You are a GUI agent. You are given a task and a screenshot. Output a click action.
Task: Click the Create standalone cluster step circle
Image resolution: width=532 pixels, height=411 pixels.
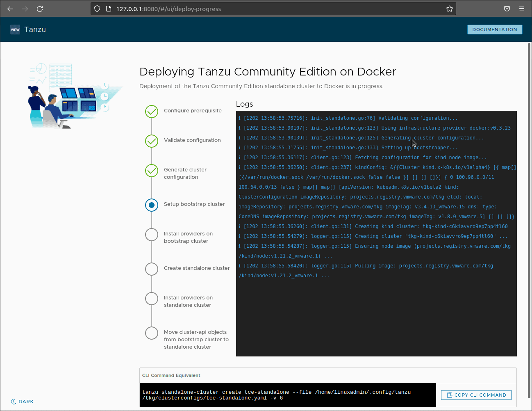tap(152, 269)
